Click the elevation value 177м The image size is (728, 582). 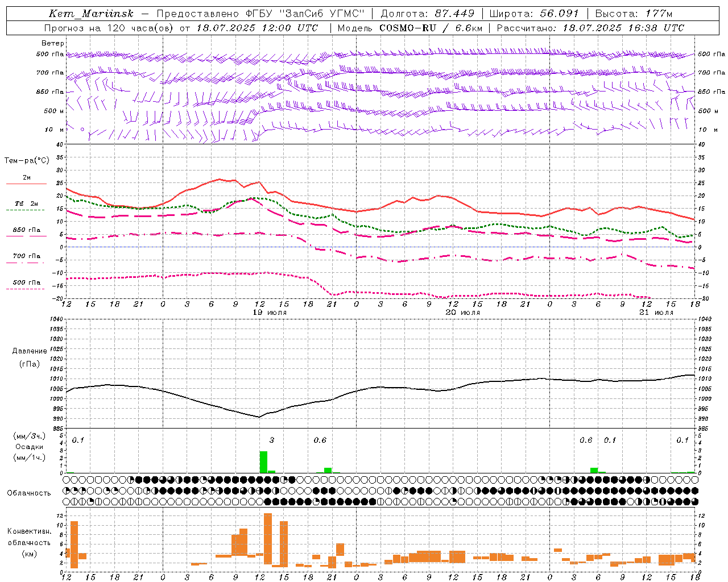(x=659, y=14)
